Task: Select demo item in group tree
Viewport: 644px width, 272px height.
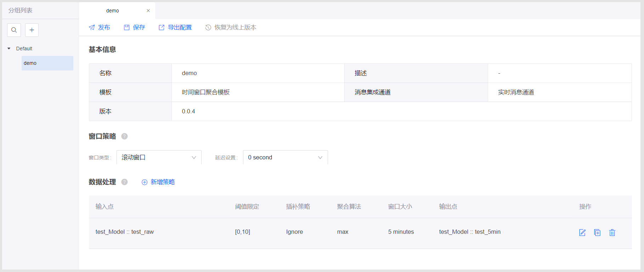Action: (47, 63)
